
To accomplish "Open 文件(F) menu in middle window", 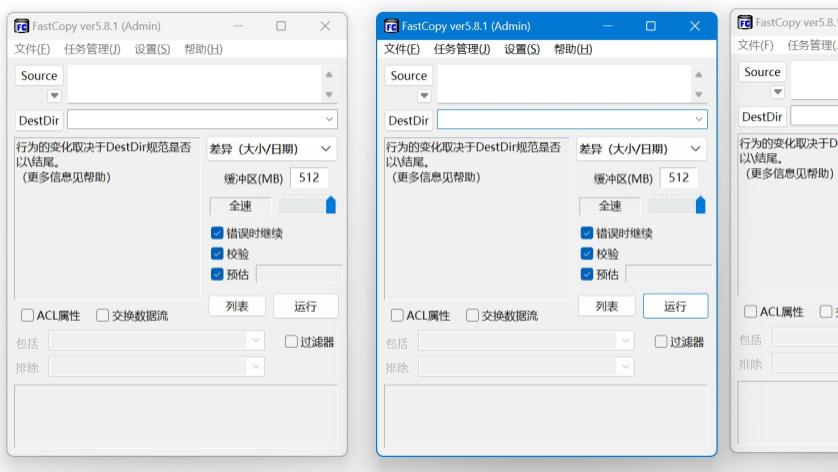I will (402, 49).
